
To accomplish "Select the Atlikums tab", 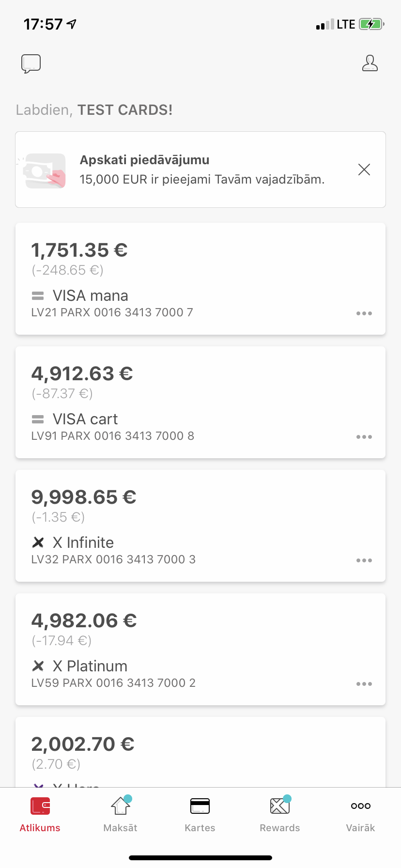I will [40, 814].
